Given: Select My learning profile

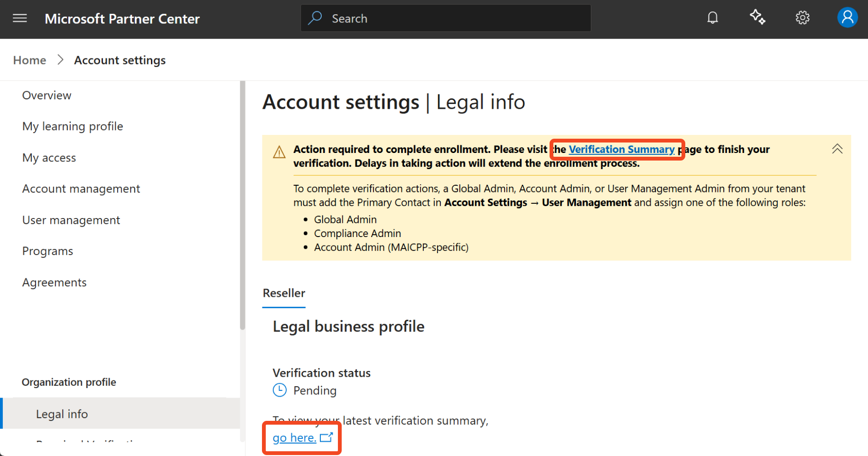Looking at the screenshot, I should pos(73,126).
